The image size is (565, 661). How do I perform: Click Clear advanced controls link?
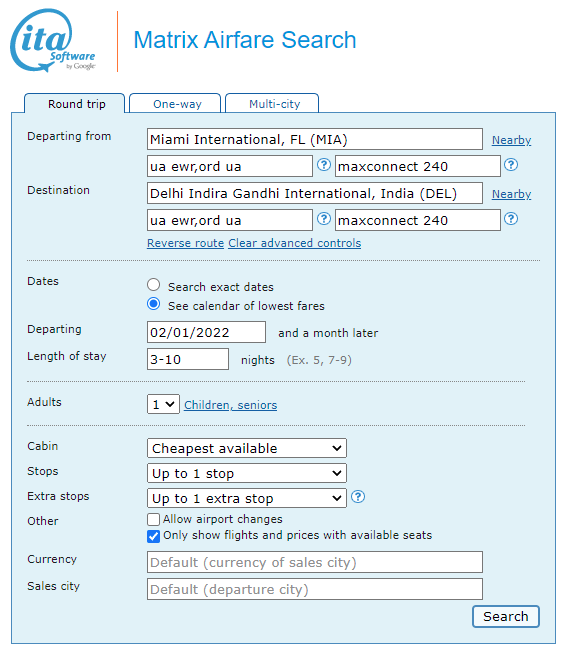point(295,243)
